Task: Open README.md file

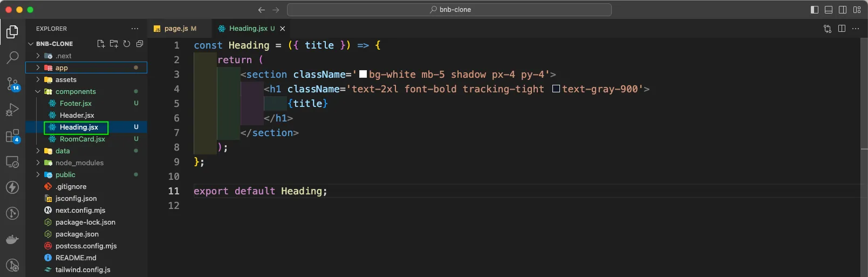Action: coord(76,258)
